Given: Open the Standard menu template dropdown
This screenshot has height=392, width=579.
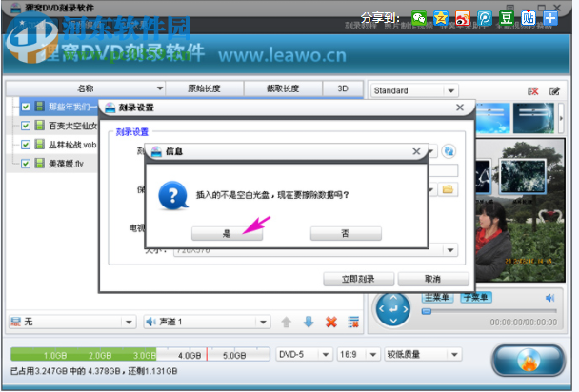Looking at the screenshot, I should coord(450,90).
